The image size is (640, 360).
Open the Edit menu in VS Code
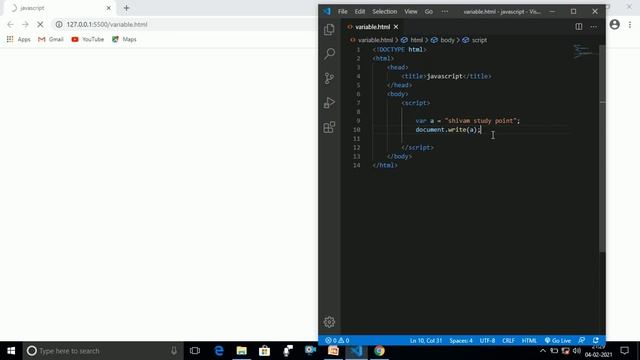point(360,11)
